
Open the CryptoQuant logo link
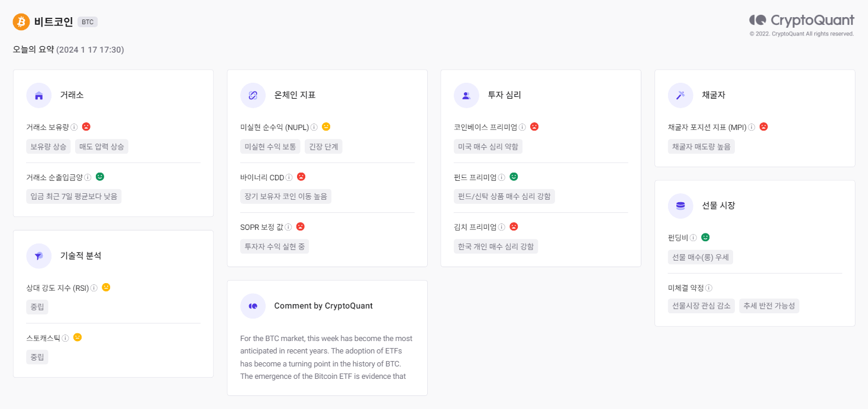pos(802,20)
